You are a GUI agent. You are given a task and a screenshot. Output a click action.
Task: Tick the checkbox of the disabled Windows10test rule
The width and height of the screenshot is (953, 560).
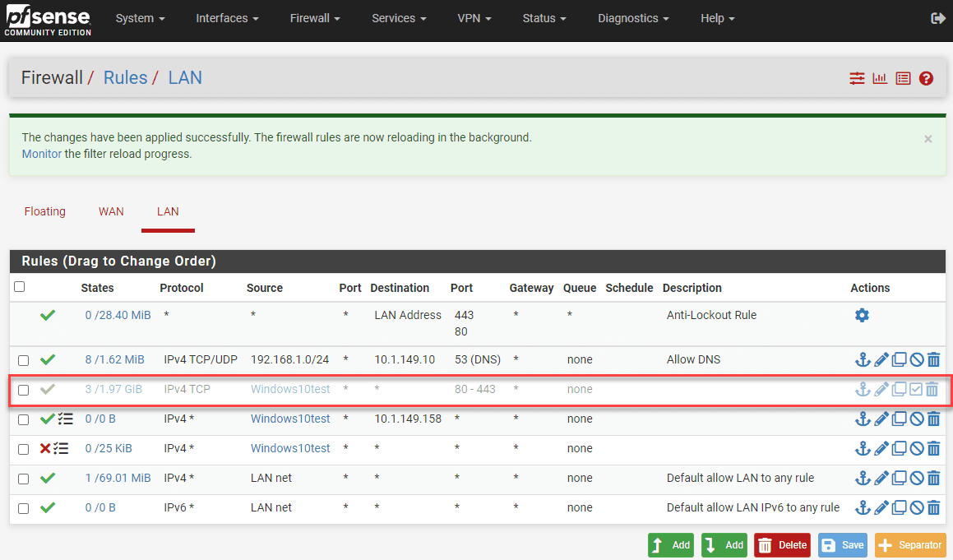tap(23, 389)
